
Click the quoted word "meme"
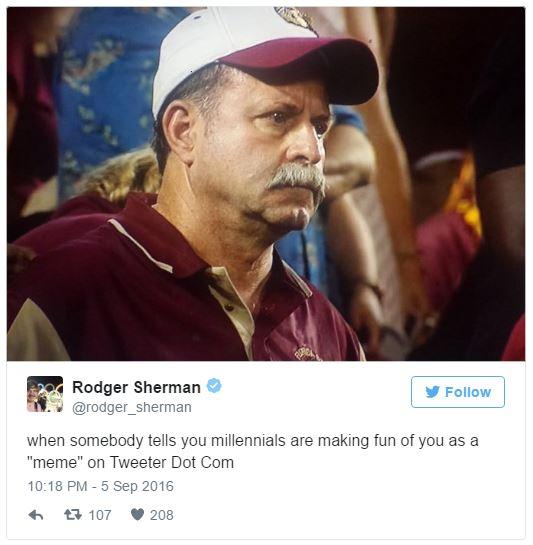pos(55,463)
